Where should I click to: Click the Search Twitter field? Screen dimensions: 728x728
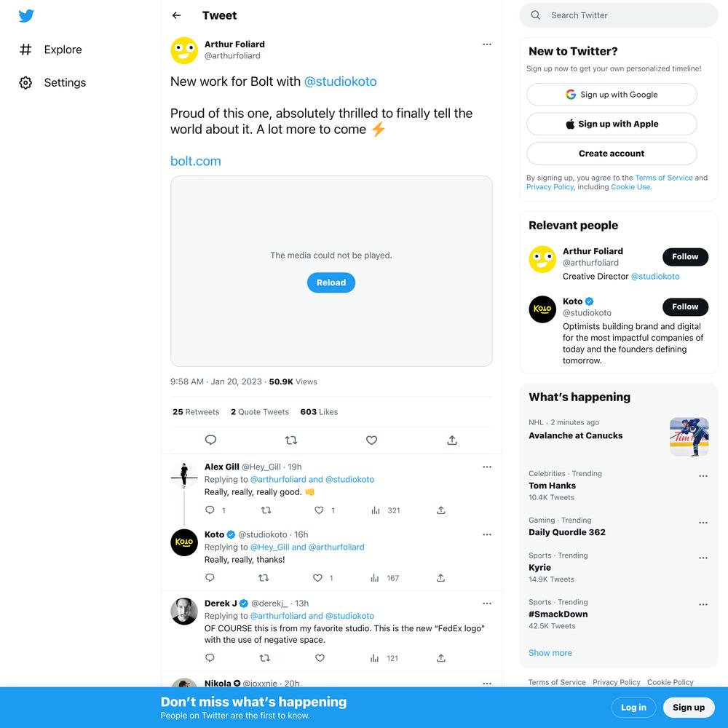coord(618,15)
